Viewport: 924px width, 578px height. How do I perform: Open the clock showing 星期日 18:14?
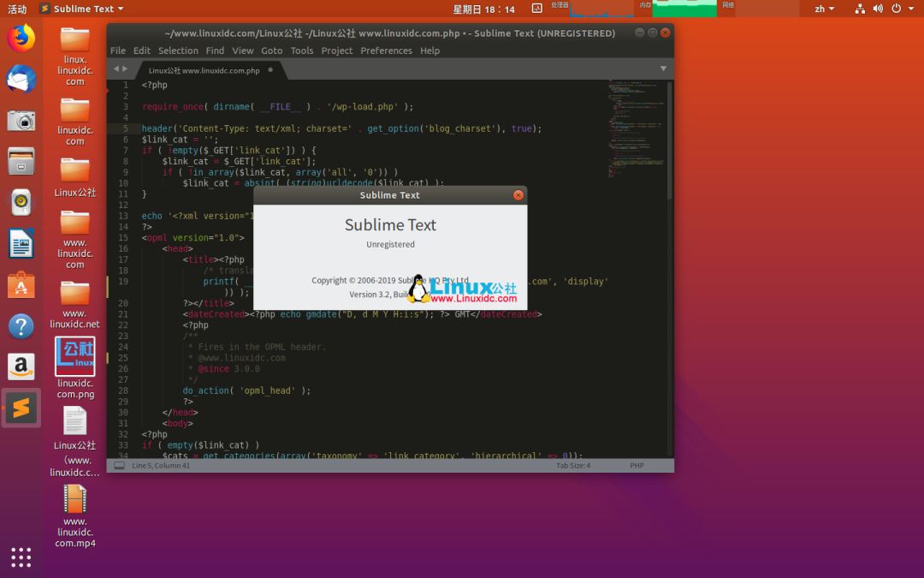click(483, 9)
